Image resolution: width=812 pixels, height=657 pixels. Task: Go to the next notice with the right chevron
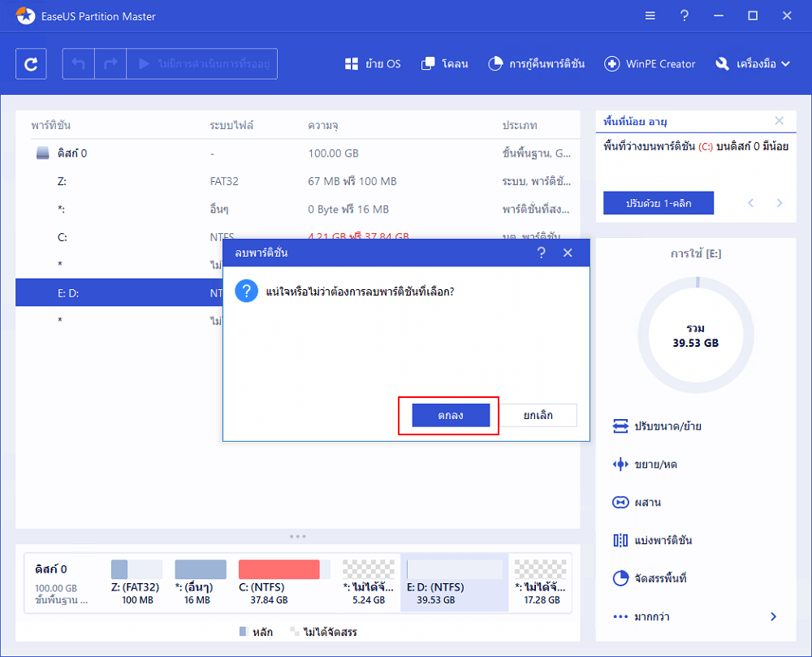(780, 203)
